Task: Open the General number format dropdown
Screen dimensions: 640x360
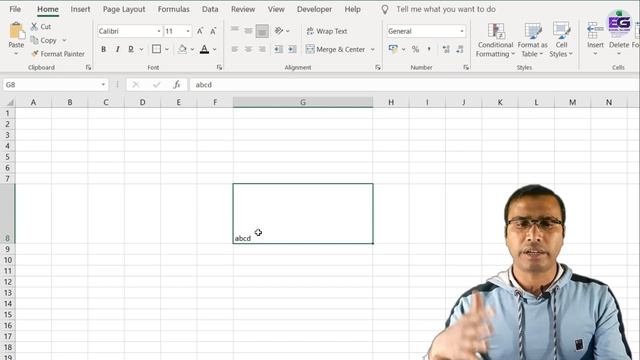Action: click(462, 31)
